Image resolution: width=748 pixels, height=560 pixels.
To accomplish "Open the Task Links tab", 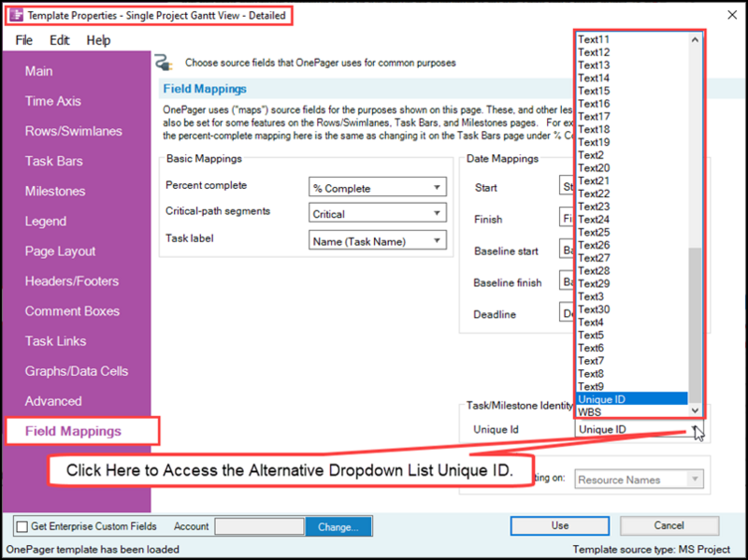I will point(56,341).
